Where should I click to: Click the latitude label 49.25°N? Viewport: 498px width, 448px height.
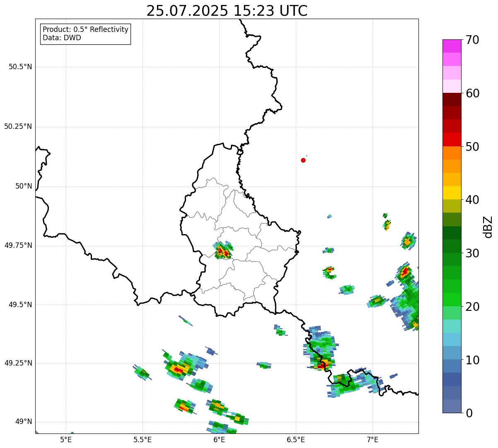click(x=18, y=363)
